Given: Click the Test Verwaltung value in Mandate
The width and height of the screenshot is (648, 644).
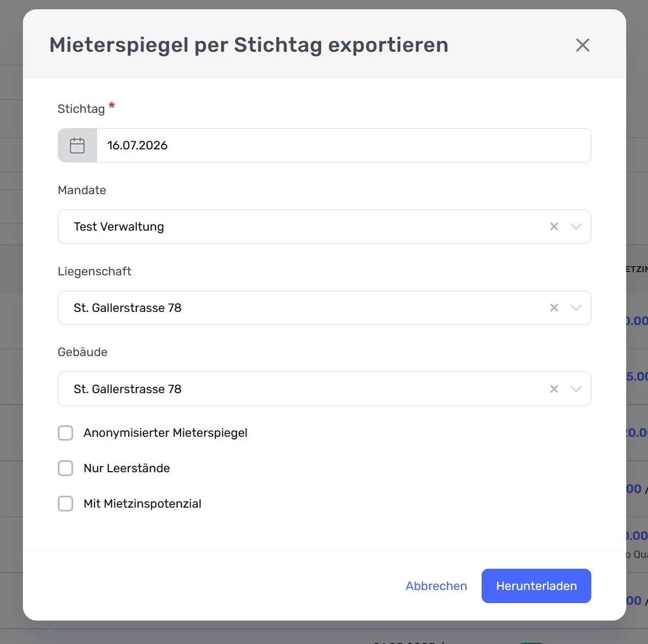Looking at the screenshot, I should click(119, 227).
